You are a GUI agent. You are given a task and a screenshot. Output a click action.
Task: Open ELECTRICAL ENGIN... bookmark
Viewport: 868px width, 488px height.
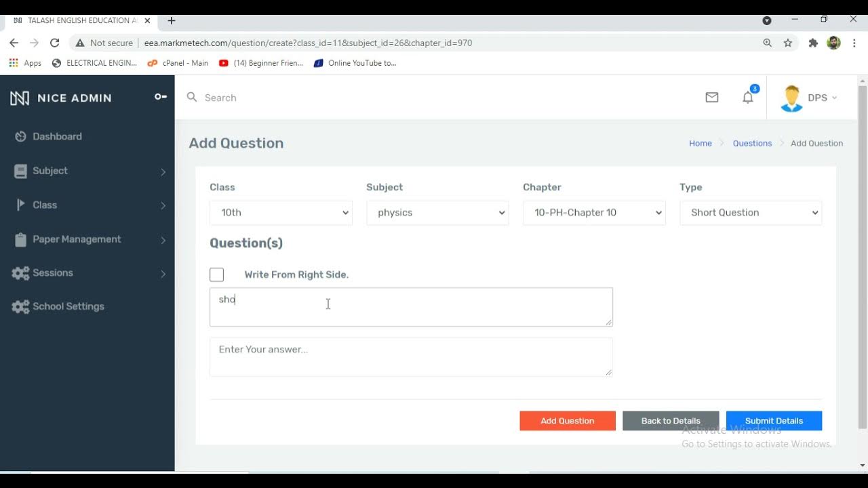(94, 63)
